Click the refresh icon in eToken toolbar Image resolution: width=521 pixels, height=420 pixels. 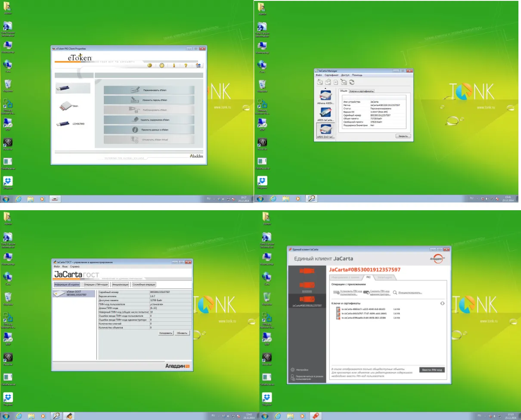(x=162, y=65)
